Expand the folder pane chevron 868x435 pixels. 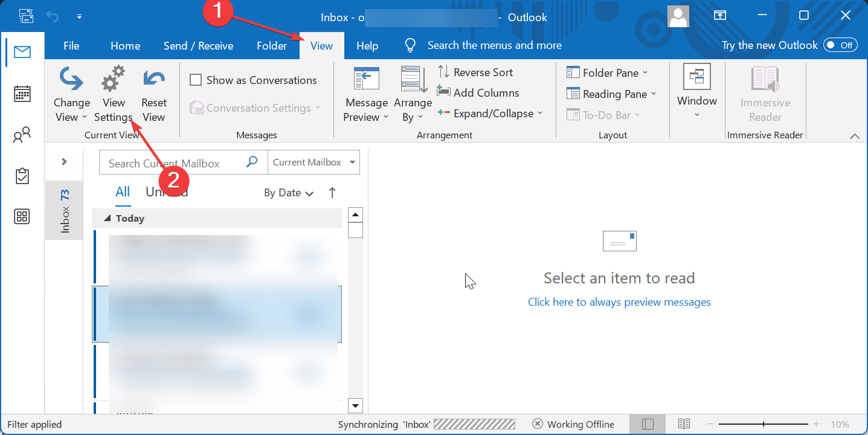[64, 162]
